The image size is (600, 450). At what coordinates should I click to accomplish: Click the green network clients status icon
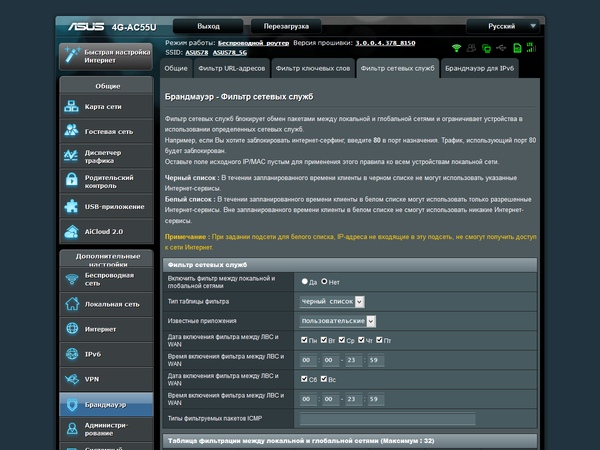click(x=486, y=48)
